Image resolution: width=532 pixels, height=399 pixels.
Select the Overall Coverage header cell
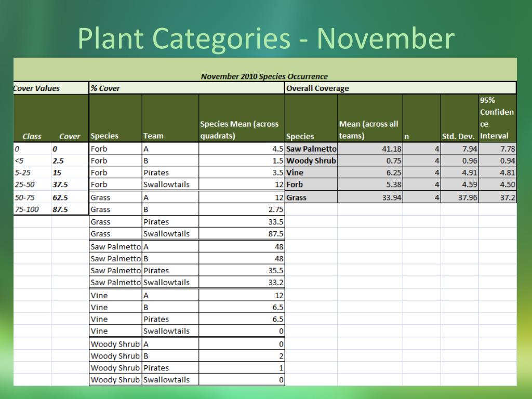401,88
